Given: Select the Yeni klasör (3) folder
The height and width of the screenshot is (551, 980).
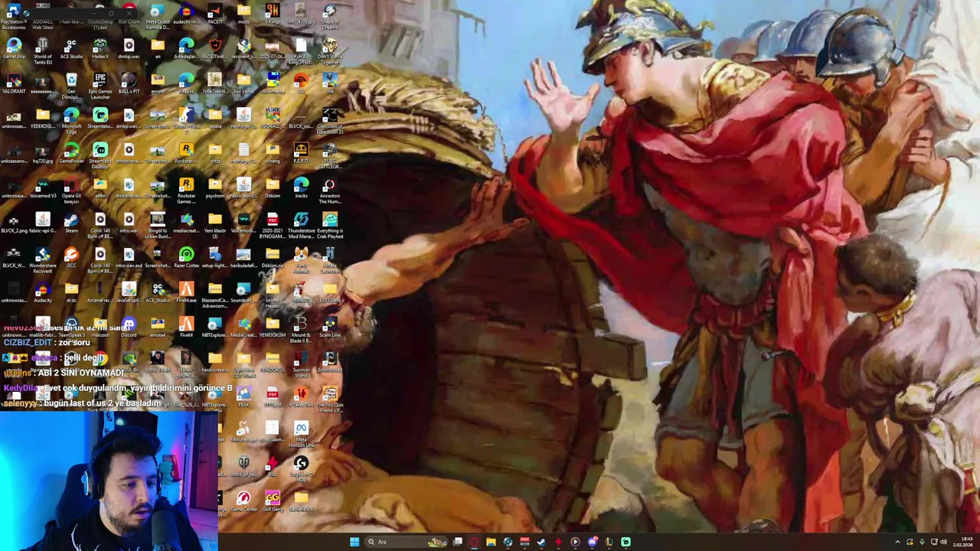Looking at the screenshot, I should pos(215,224).
